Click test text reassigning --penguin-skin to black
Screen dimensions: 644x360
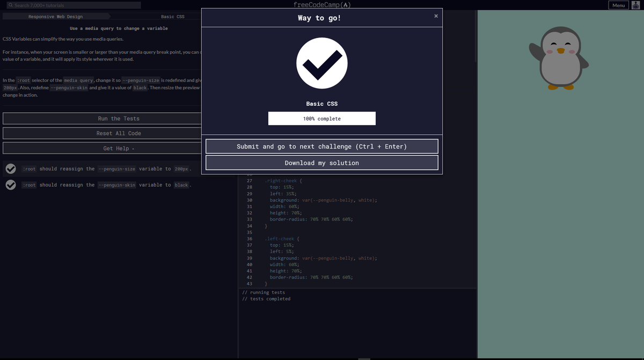pyautogui.click(x=107, y=185)
